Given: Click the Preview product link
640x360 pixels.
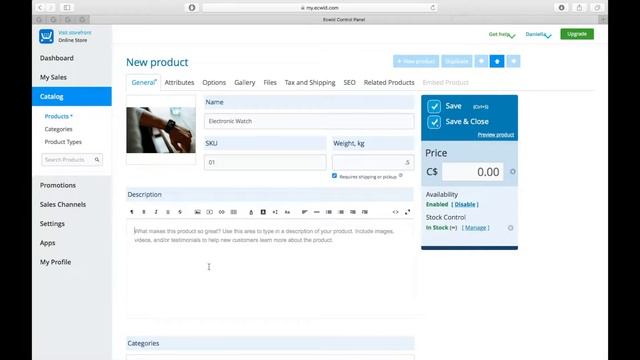Looking at the screenshot, I should [496, 135].
